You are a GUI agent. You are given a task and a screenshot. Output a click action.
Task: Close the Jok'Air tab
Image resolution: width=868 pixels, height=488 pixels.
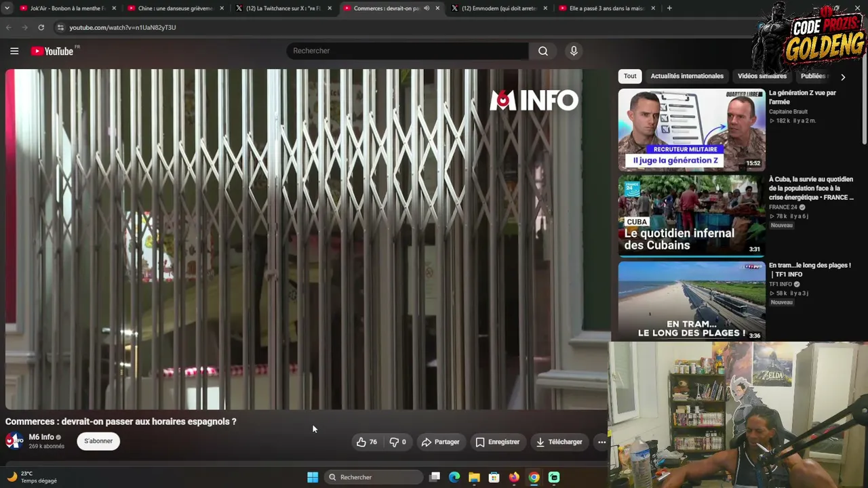(114, 8)
